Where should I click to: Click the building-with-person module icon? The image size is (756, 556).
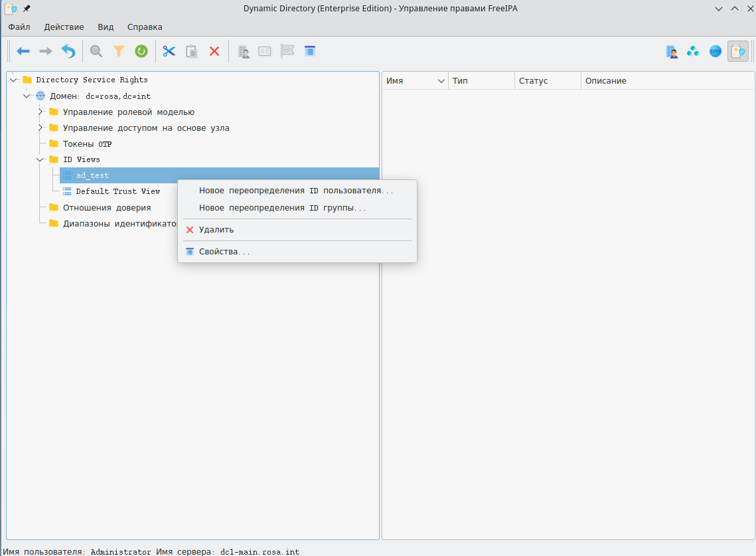(x=672, y=51)
